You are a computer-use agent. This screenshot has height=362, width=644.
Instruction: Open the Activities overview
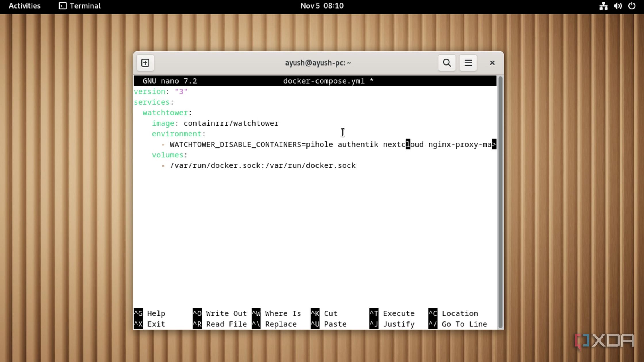click(x=24, y=6)
